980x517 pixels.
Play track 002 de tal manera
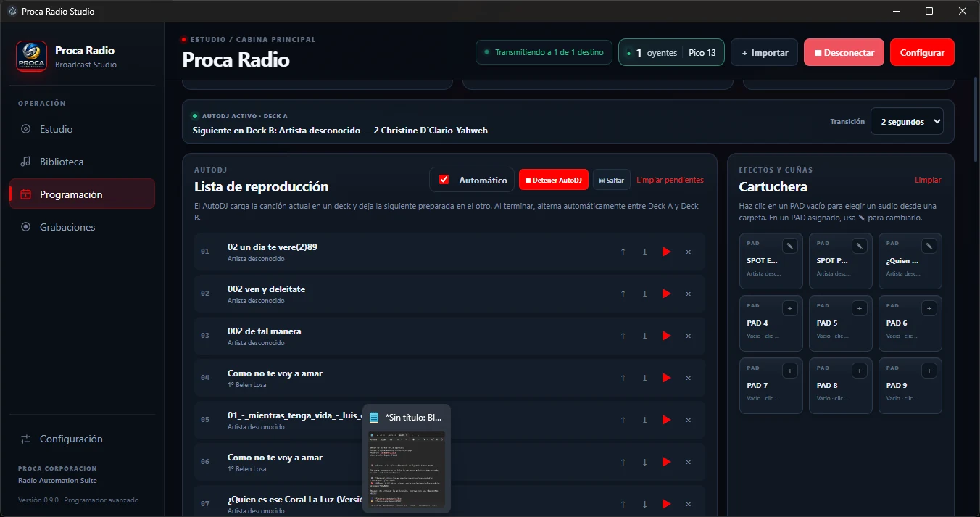point(666,336)
